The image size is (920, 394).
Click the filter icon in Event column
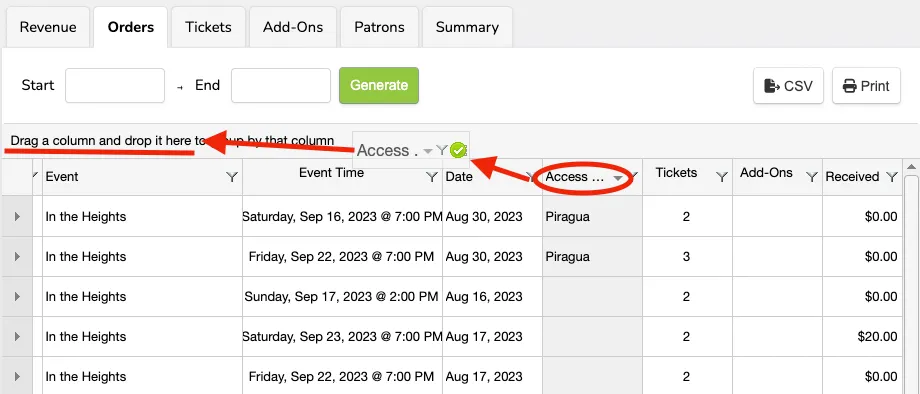[232, 177]
